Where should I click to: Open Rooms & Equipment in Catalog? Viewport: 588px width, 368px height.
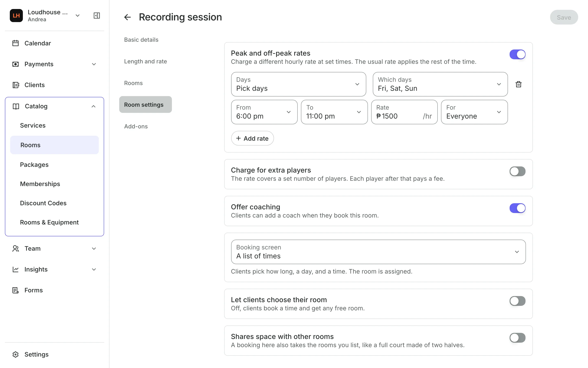click(x=49, y=222)
